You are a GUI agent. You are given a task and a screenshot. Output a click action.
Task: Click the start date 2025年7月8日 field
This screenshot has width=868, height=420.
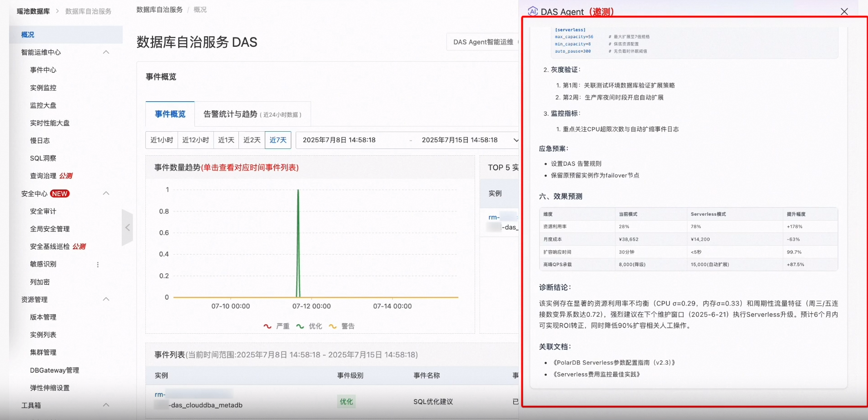tap(339, 140)
